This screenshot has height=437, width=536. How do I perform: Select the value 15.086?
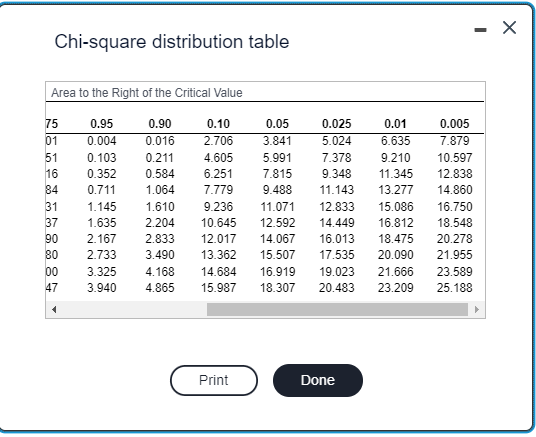(x=396, y=207)
